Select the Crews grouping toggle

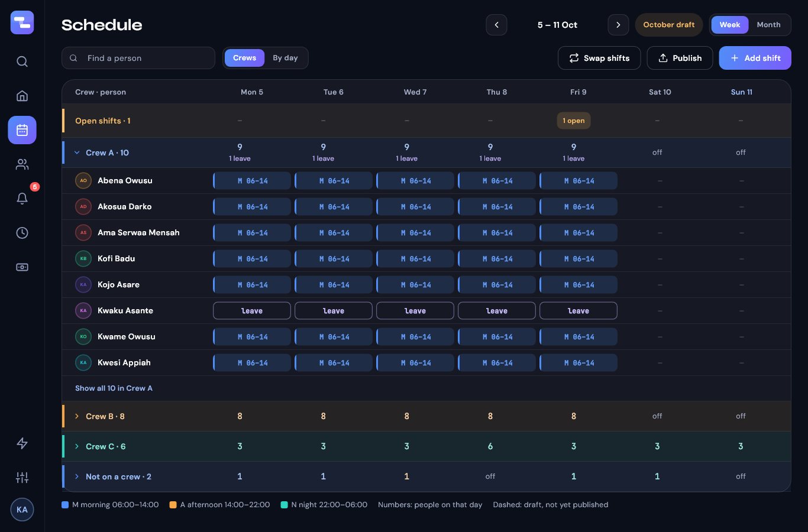244,58
